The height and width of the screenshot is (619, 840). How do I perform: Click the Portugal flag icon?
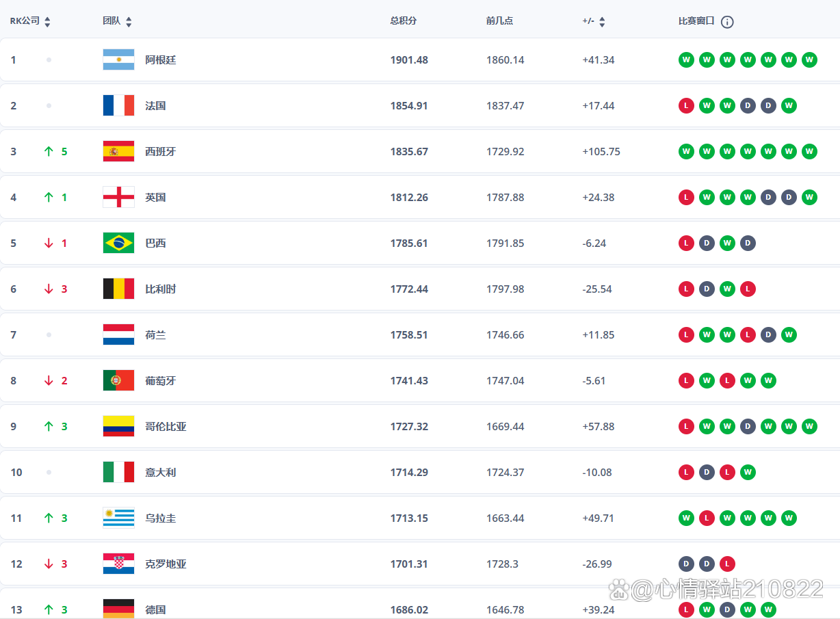(x=118, y=380)
